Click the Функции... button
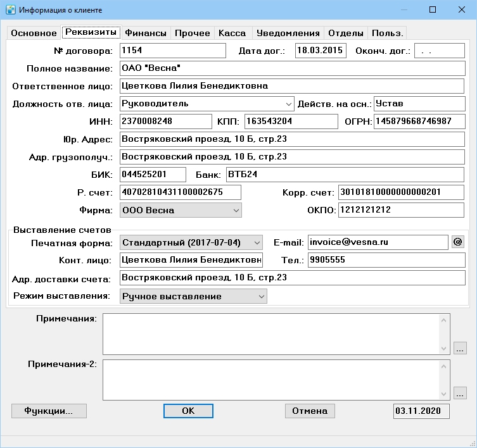Screen dimensions: 477x448 click(x=49, y=411)
